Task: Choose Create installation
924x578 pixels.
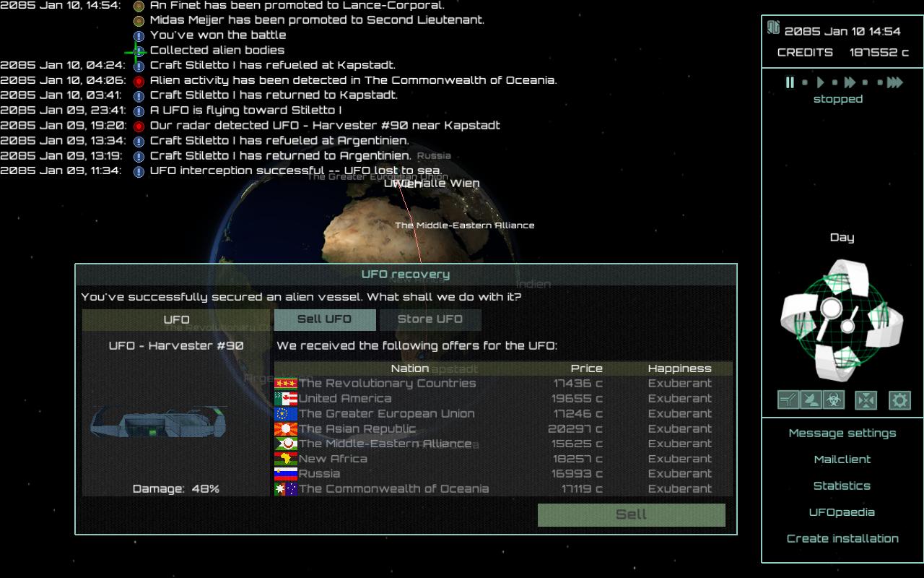Action: click(x=842, y=539)
